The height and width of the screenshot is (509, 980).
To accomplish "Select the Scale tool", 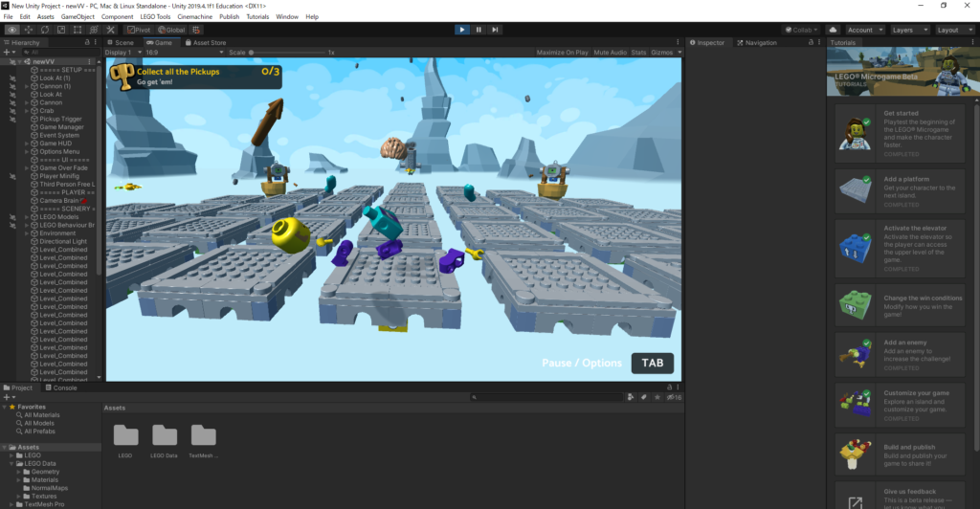I will (60, 30).
